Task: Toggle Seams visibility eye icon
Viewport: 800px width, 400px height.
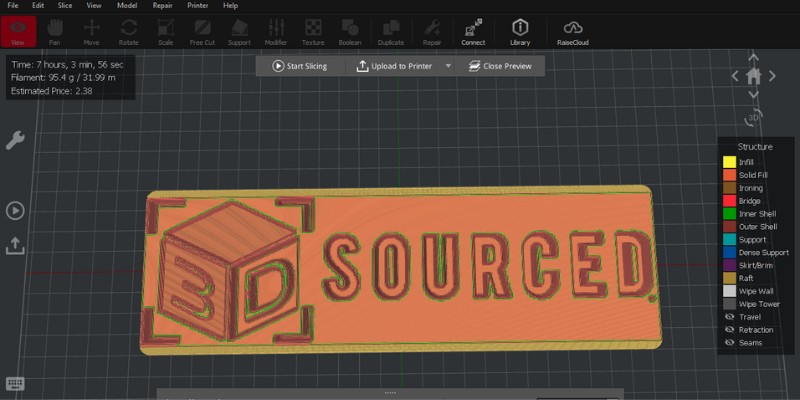Action: pyautogui.click(x=730, y=343)
